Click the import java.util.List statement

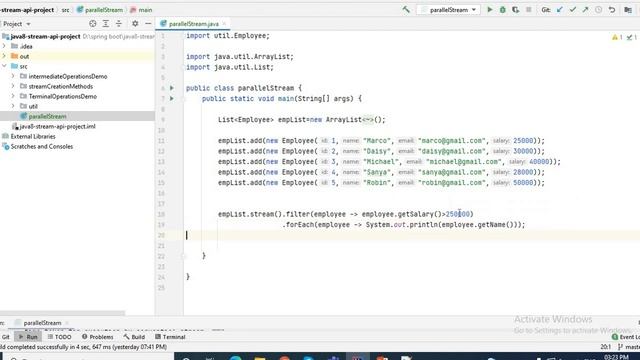[230, 67]
